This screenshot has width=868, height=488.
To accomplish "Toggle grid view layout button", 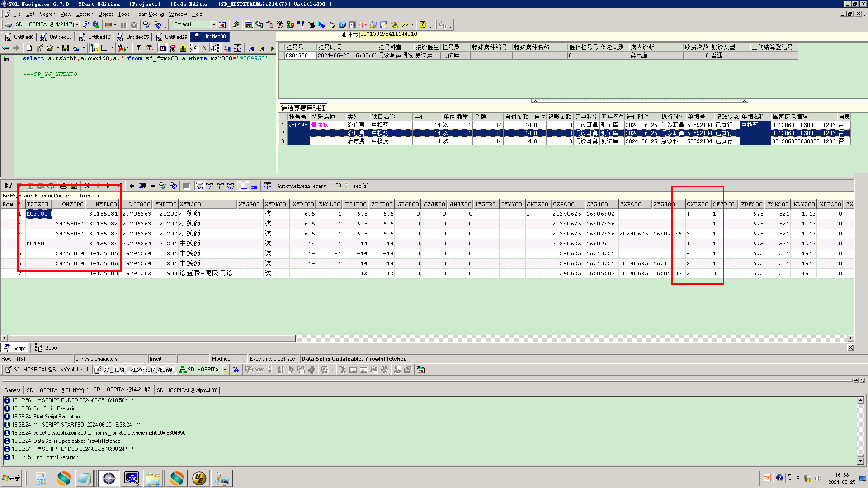I will [x=244, y=186].
